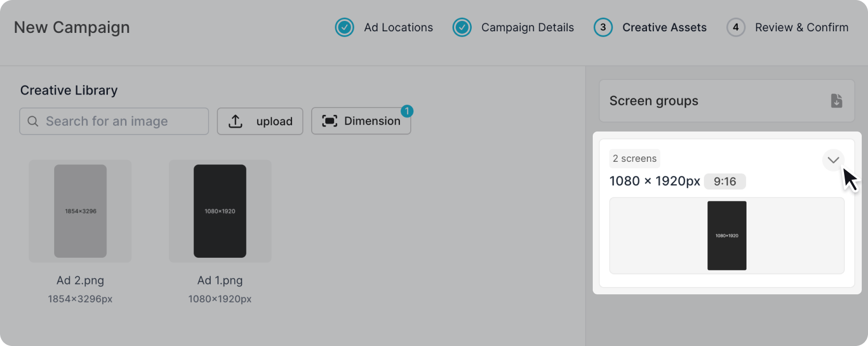Click the Ad Locations completed checkmark icon
This screenshot has height=346, width=868.
[x=345, y=27]
